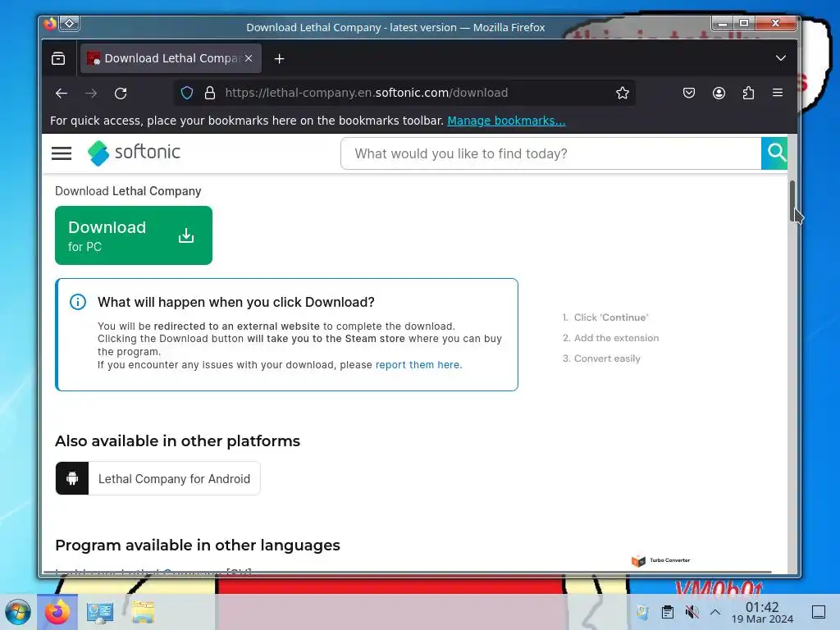
Task: Click the green Download for PC button
Action: click(134, 235)
